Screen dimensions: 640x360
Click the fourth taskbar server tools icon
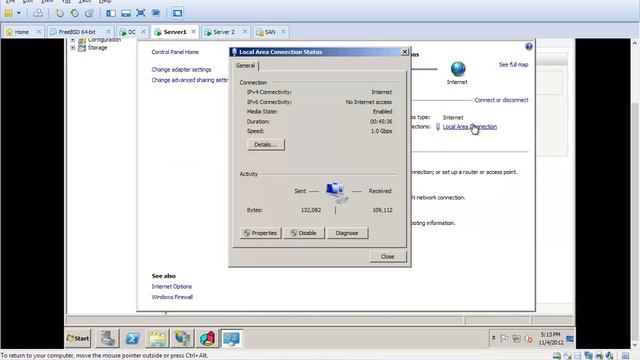(x=182, y=338)
